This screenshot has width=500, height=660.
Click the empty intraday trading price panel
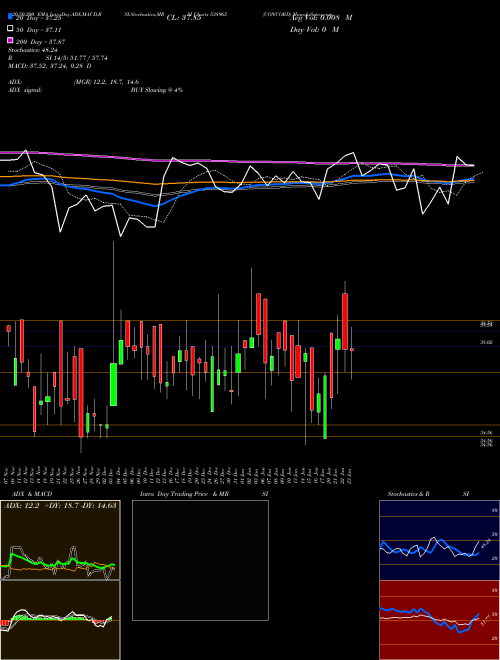pos(200,560)
